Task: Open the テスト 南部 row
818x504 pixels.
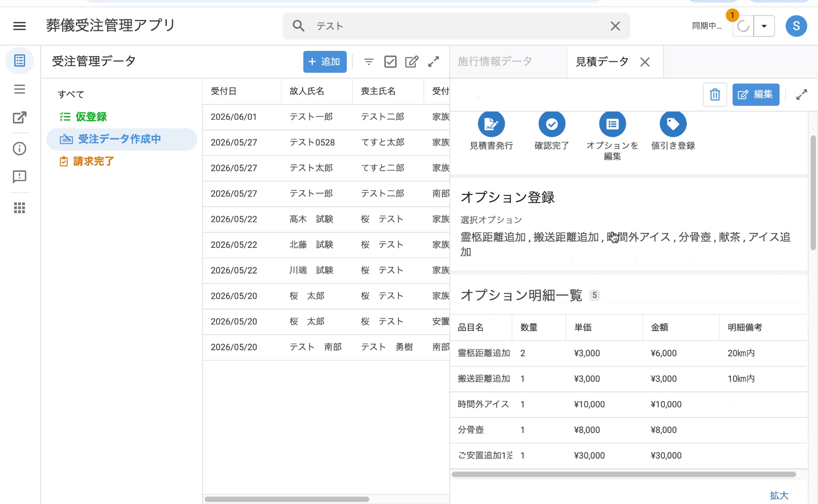Action: click(x=326, y=347)
